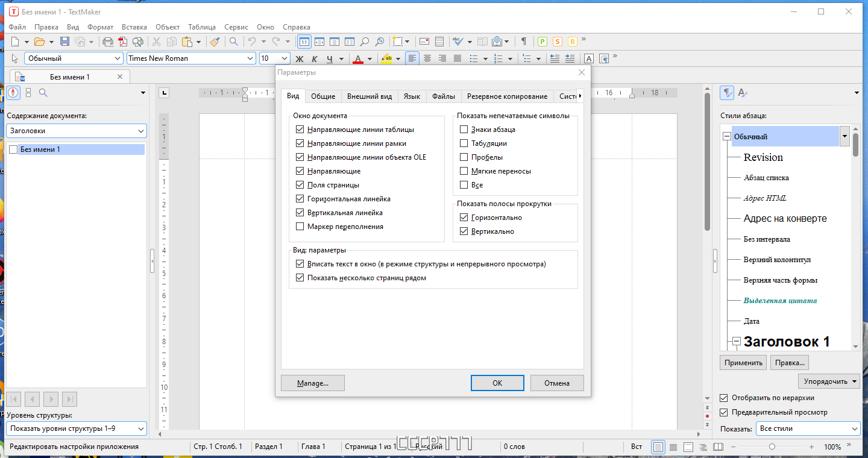868x458 pixels.
Task: Disable Горизонтальная линейка option
Action: (300, 199)
